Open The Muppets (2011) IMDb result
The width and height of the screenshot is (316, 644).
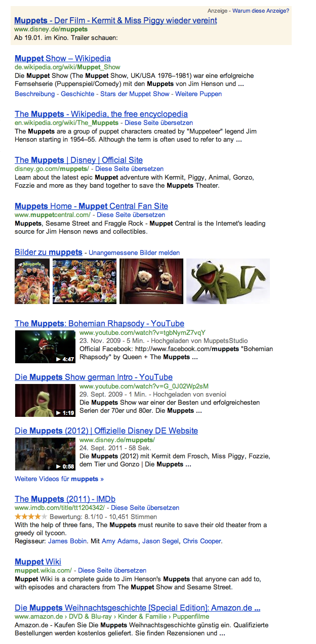tap(65, 499)
